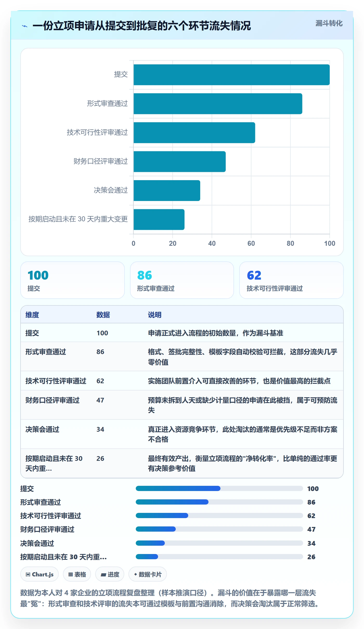Click the 形式审查通过 chart bar
This screenshot has width=364, height=629.
pyautogui.click(x=218, y=104)
